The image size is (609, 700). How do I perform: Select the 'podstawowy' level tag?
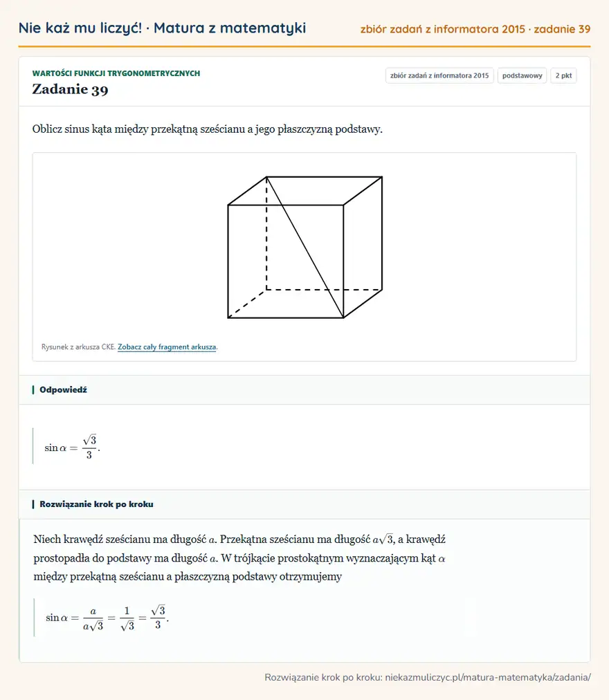coord(522,75)
